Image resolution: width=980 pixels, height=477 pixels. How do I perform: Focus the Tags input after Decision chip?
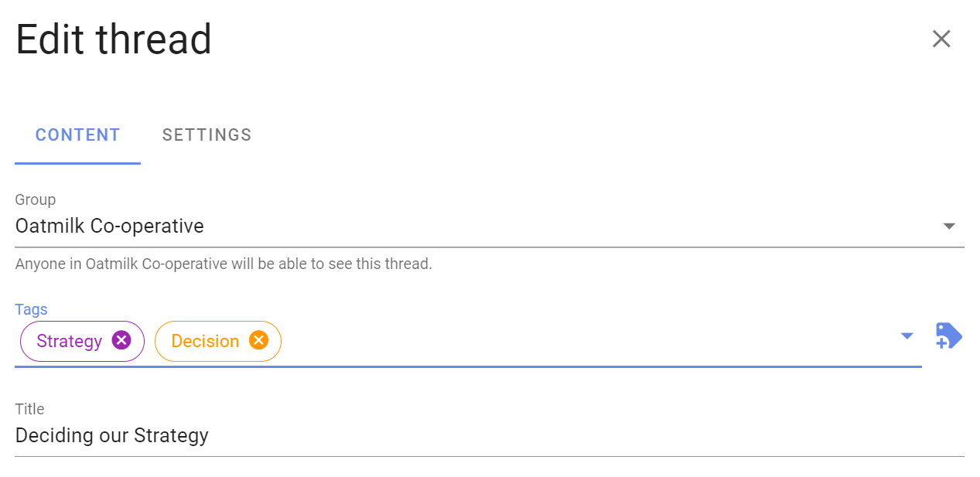[588, 341]
